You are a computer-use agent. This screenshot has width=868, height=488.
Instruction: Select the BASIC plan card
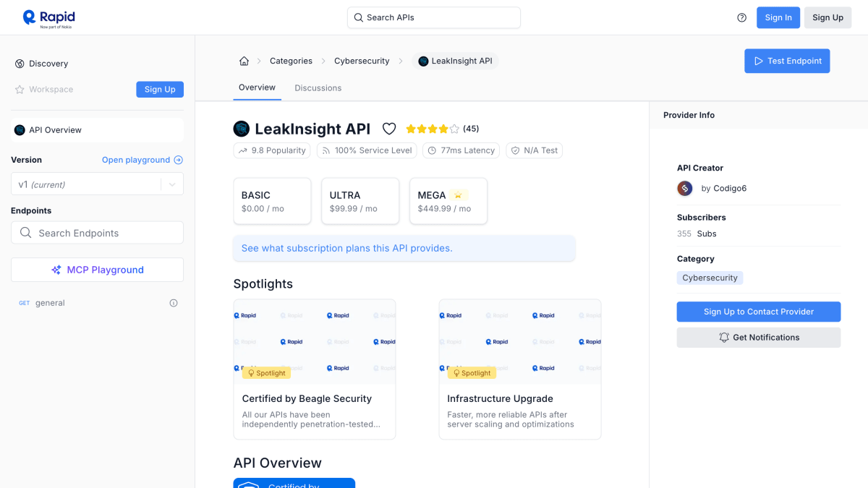[x=272, y=201]
